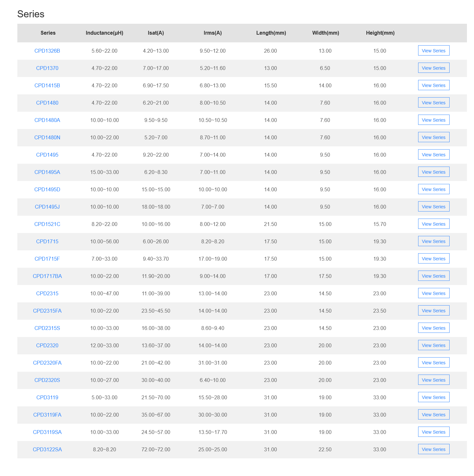Image resolution: width=474 pixels, height=476 pixels.
Task: Select the 17.00~19.00 Irms cell
Action: [x=213, y=259]
